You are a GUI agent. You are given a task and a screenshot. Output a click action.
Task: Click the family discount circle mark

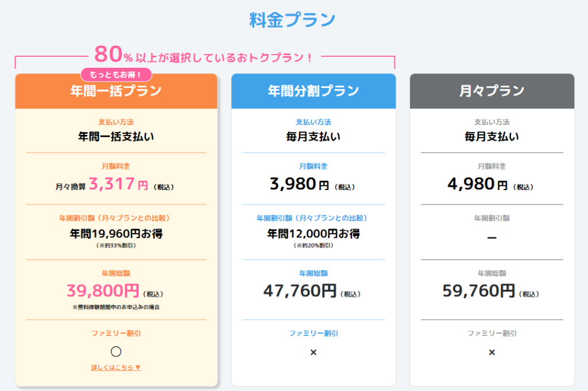point(116,351)
